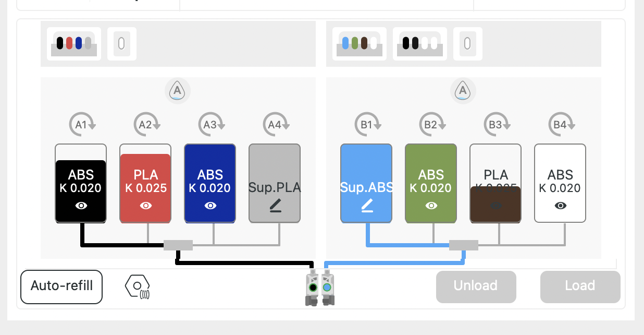
Task: Select the AMS unit with two black spools
Action: 420,44
